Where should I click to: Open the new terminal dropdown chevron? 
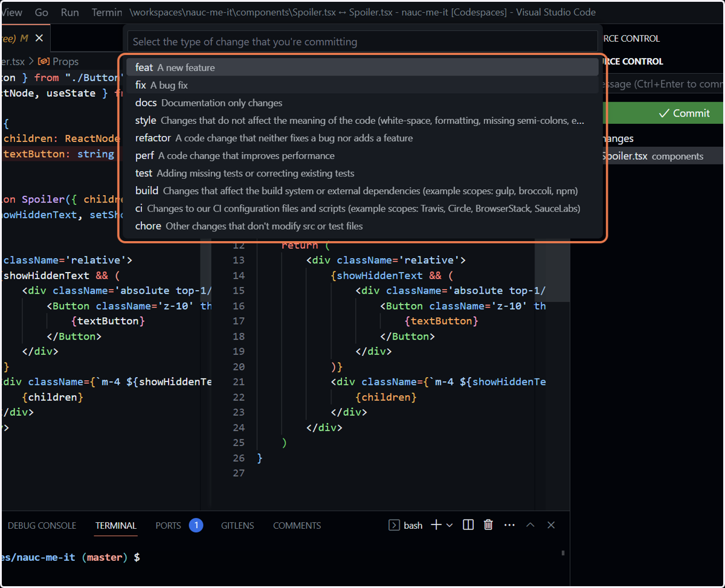pos(449,525)
